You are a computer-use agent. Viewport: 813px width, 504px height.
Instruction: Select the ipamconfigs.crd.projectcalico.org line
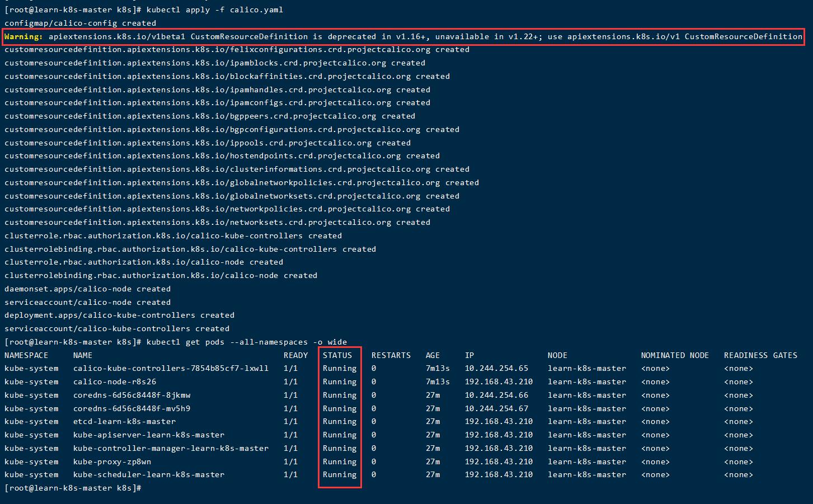tap(218, 103)
